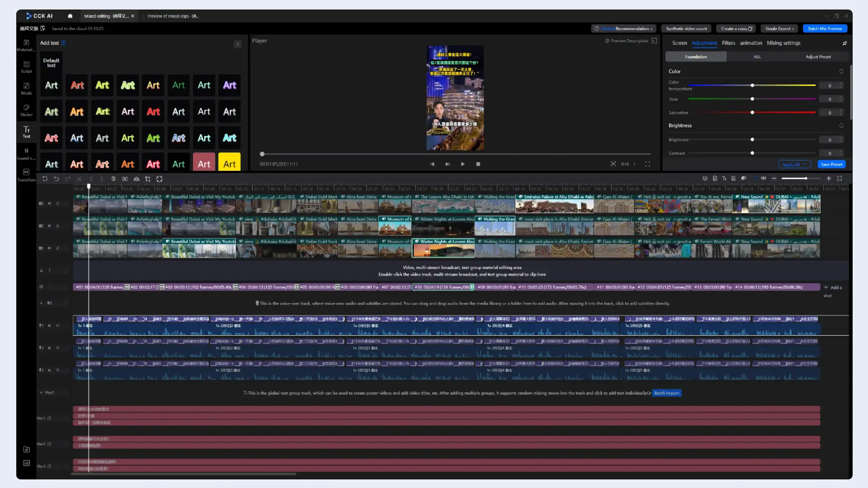The height and width of the screenshot is (488, 868).
Task: Reset the Brightness section
Action: pos(841,126)
